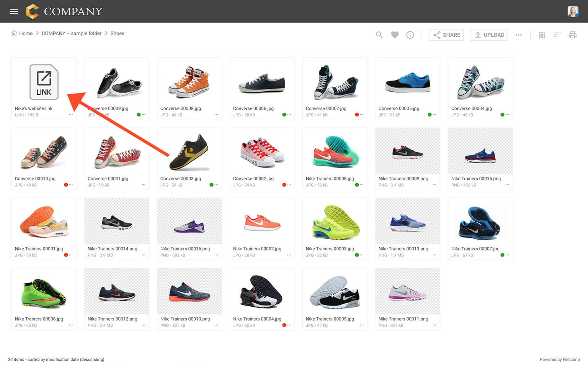
Task: Click the print icon
Action: [x=573, y=35]
